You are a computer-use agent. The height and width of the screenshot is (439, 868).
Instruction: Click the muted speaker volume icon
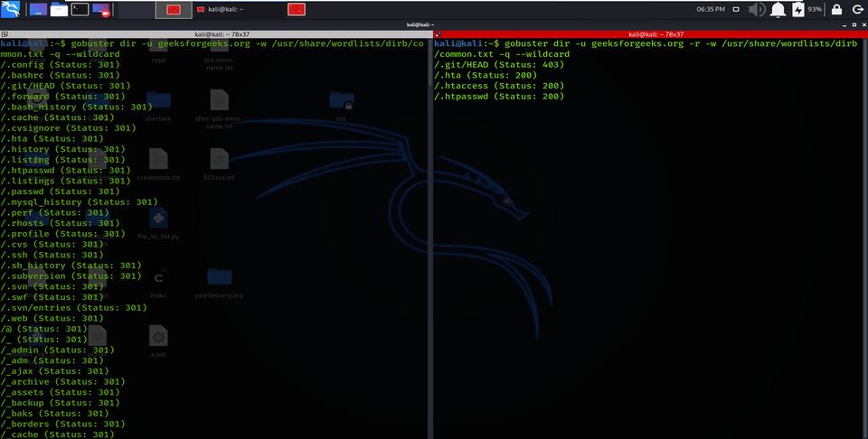[757, 9]
